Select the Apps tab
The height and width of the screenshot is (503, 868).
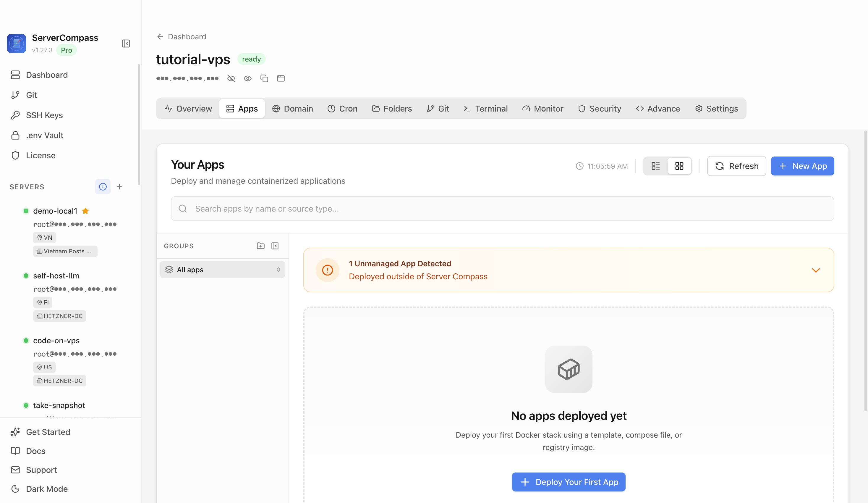[x=242, y=109]
